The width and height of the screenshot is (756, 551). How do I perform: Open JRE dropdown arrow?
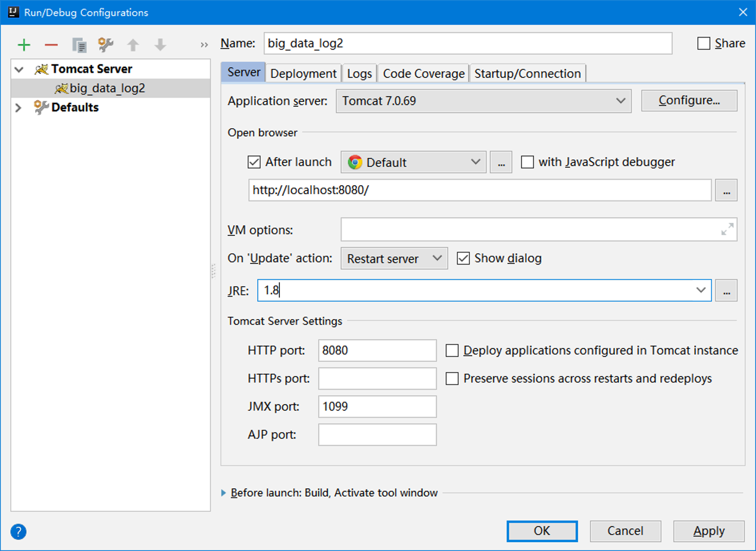(700, 291)
